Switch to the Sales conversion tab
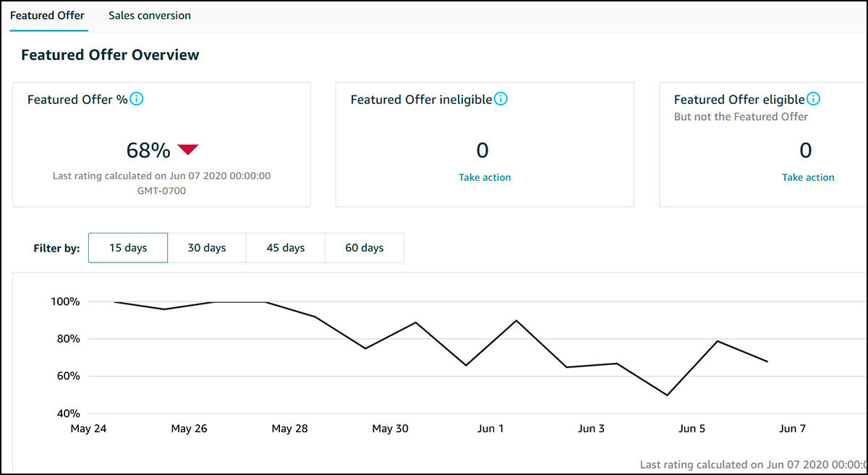Image resolution: width=868 pixels, height=475 pixels. coord(150,15)
